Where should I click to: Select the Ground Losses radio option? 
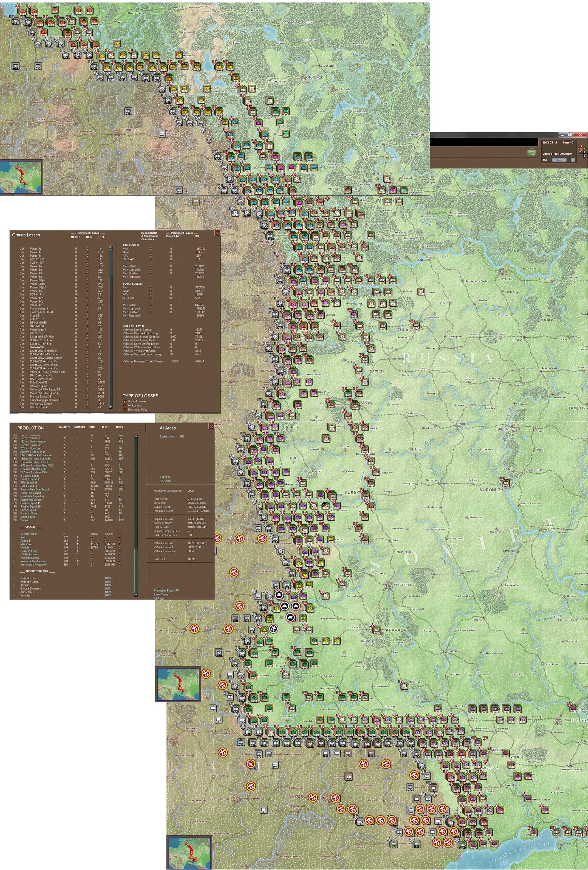tap(125, 401)
